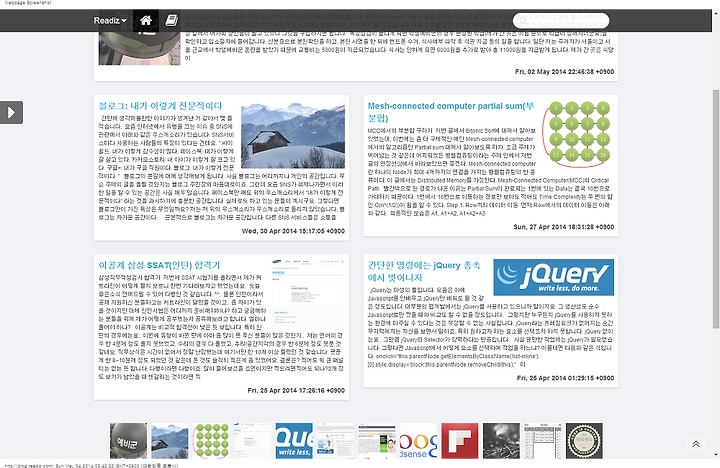Viewport: 720px width, 468px height.
Task: Click date Wed, 30 Apr 2014 15:17:05
Action: click(x=293, y=231)
